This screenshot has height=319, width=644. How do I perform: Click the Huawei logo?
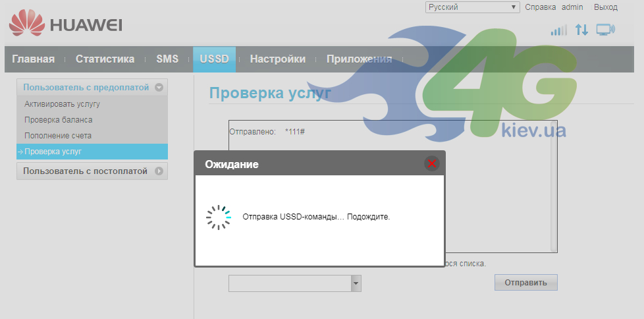coord(65,22)
